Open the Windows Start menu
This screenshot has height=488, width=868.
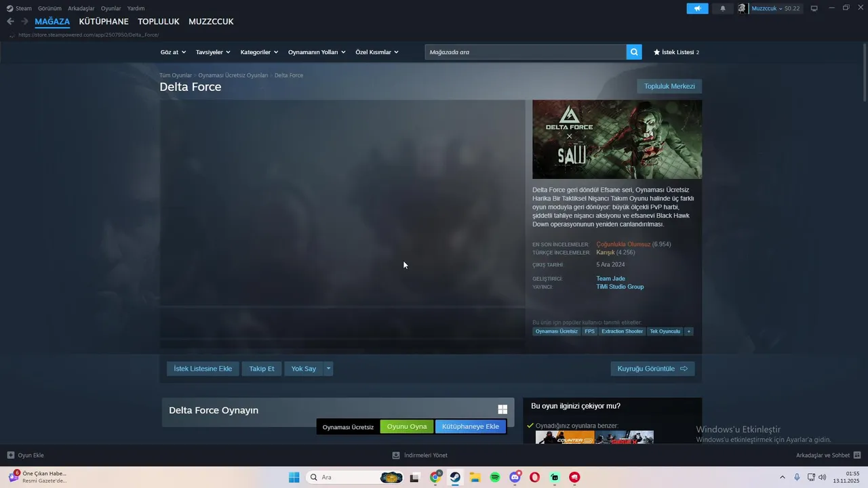[294, 477]
